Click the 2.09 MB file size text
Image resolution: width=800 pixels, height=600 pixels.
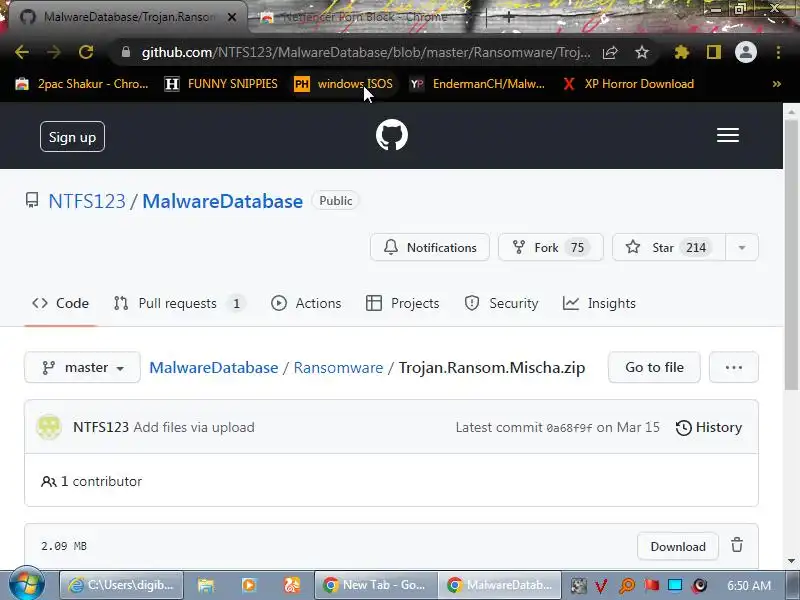[64, 546]
